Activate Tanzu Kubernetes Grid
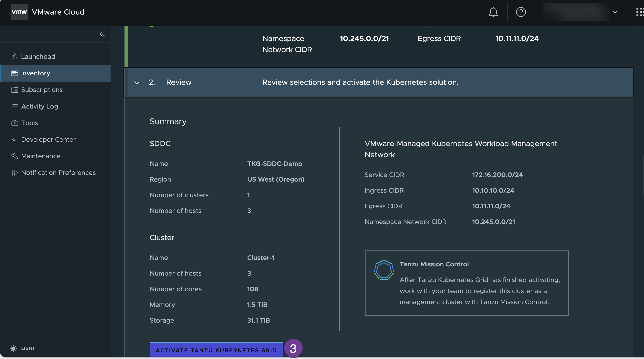This screenshot has width=644, height=359. tap(216, 350)
